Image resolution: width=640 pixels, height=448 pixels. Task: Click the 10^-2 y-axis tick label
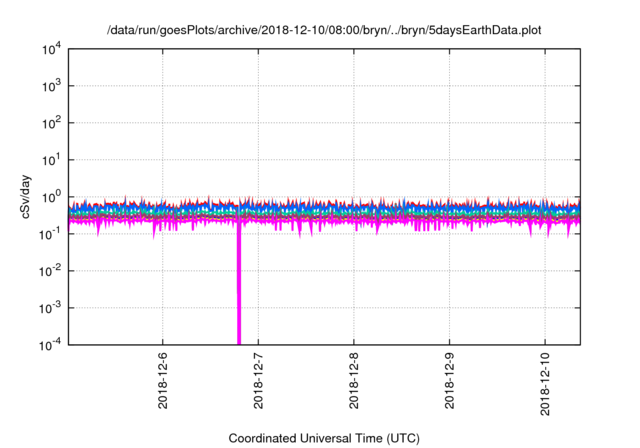point(50,271)
